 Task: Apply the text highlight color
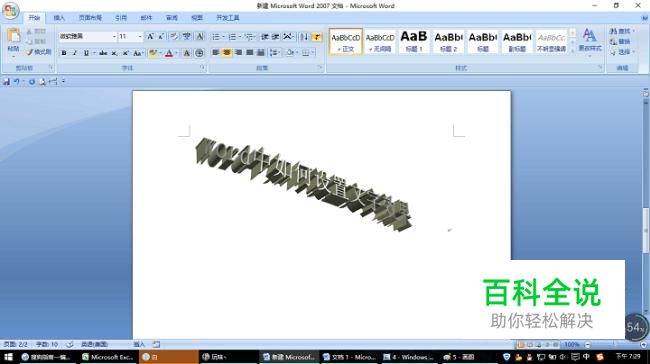(153, 53)
